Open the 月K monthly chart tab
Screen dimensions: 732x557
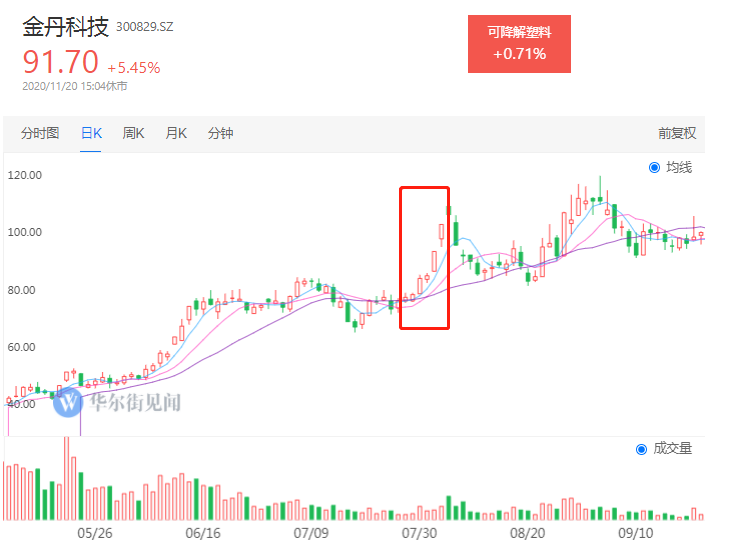pos(176,133)
